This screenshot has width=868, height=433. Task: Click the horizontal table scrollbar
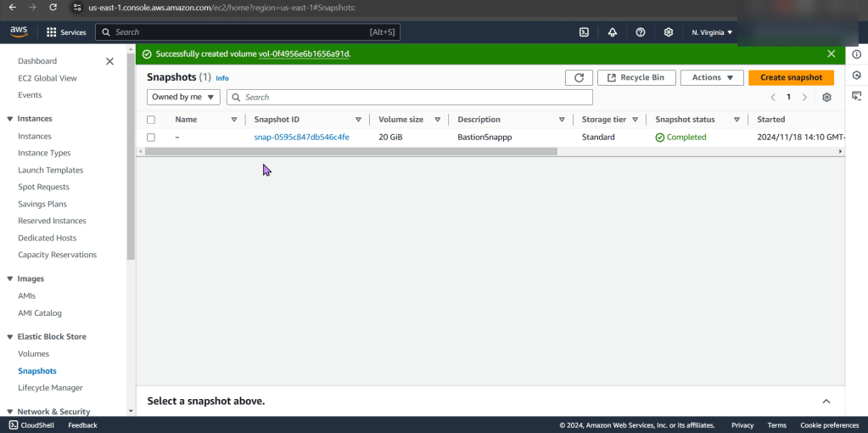tap(351, 152)
